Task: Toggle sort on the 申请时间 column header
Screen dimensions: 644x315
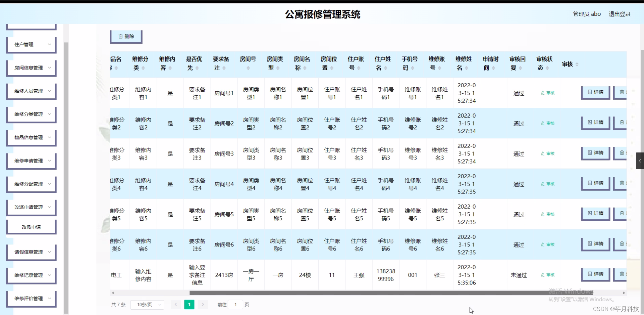Action: pyautogui.click(x=494, y=68)
